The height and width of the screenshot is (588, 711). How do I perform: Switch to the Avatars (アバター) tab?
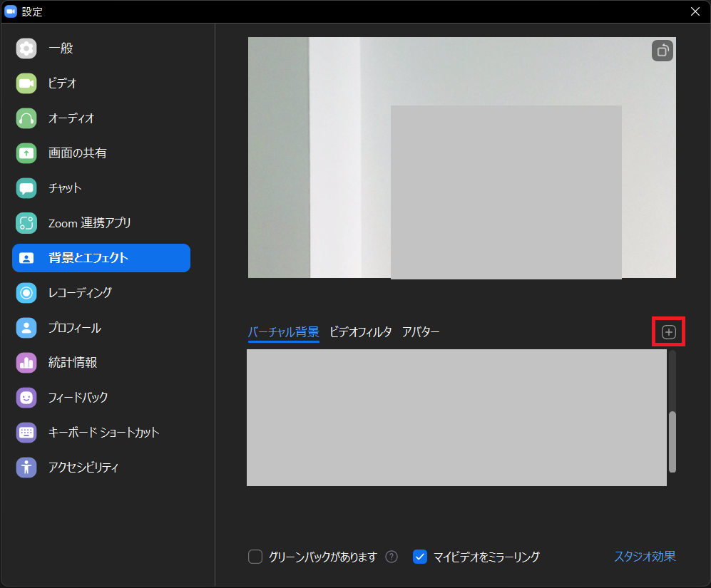(x=421, y=332)
